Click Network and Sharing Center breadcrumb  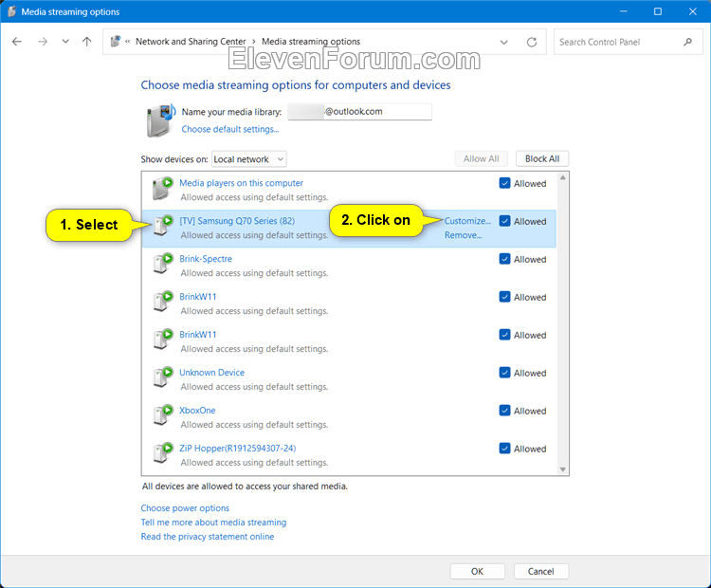click(191, 42)
